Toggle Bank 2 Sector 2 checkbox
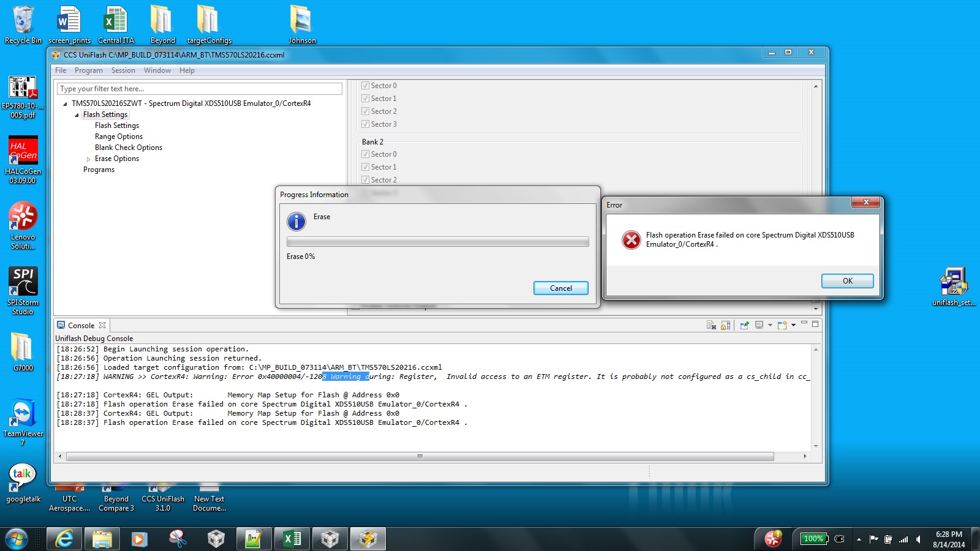The width and height of the screenshot is (980, 551). (x=365, y=180)
